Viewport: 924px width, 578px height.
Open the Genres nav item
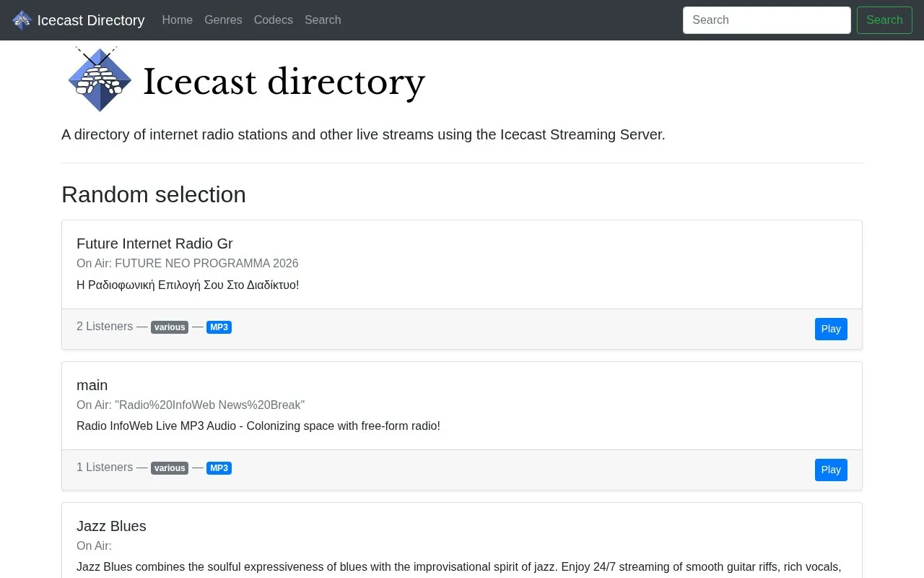(x=223, y=20)
